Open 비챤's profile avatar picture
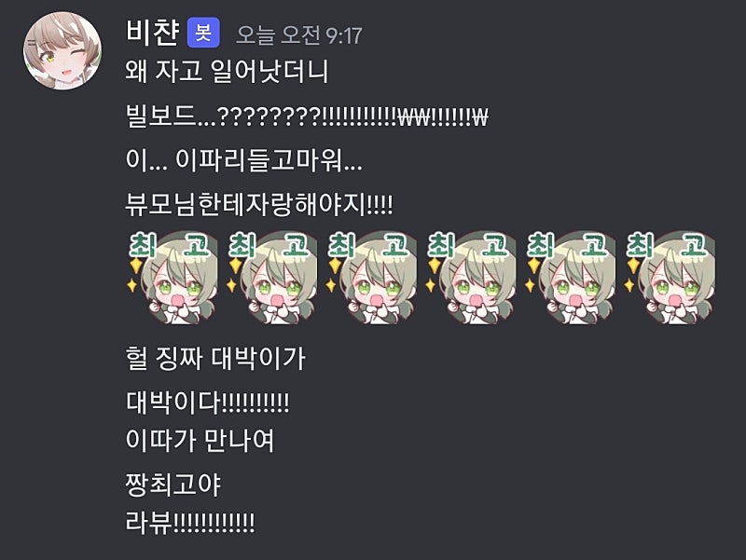Screen dimensions: 746x560 pos(62,50)
